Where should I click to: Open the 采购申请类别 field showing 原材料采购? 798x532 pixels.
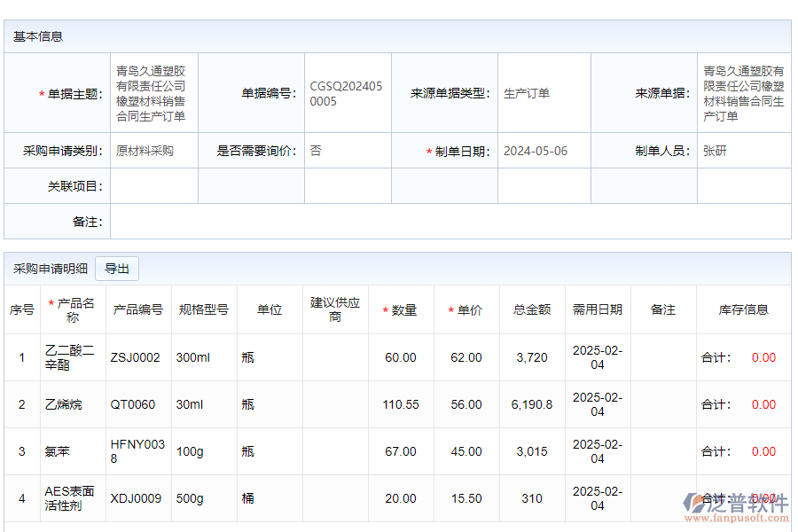[x=153, y=151]
